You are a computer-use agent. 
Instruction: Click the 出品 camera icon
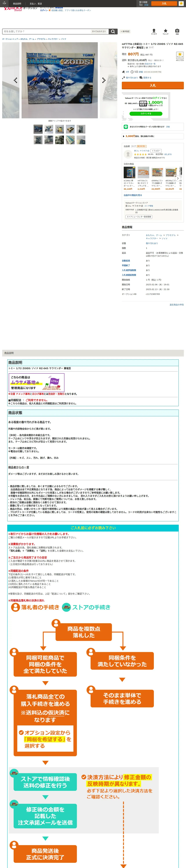click(x=177, y=31)
